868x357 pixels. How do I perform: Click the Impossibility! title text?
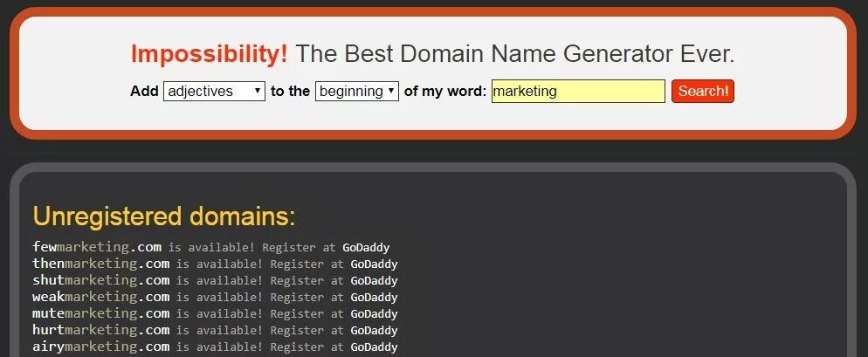pos(210,54)
